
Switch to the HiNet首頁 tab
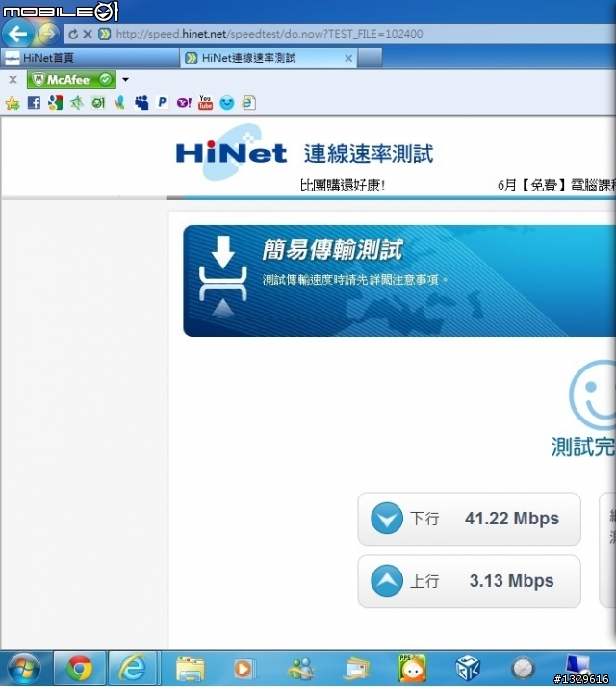90,58
